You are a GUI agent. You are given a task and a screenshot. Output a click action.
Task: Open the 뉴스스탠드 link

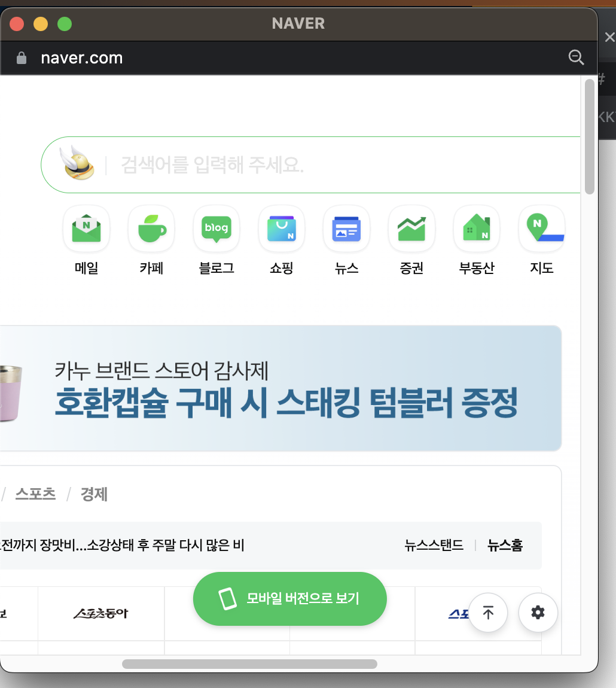tap(434, 546)
